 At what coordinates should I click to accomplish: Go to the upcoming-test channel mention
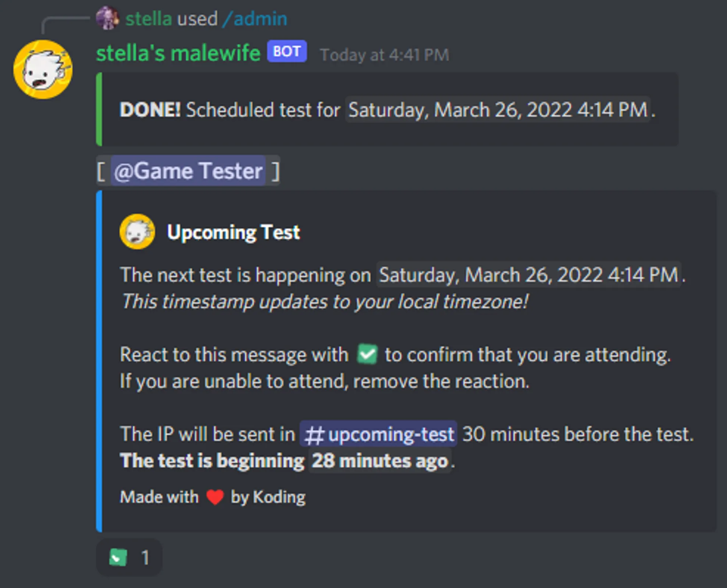390,434
